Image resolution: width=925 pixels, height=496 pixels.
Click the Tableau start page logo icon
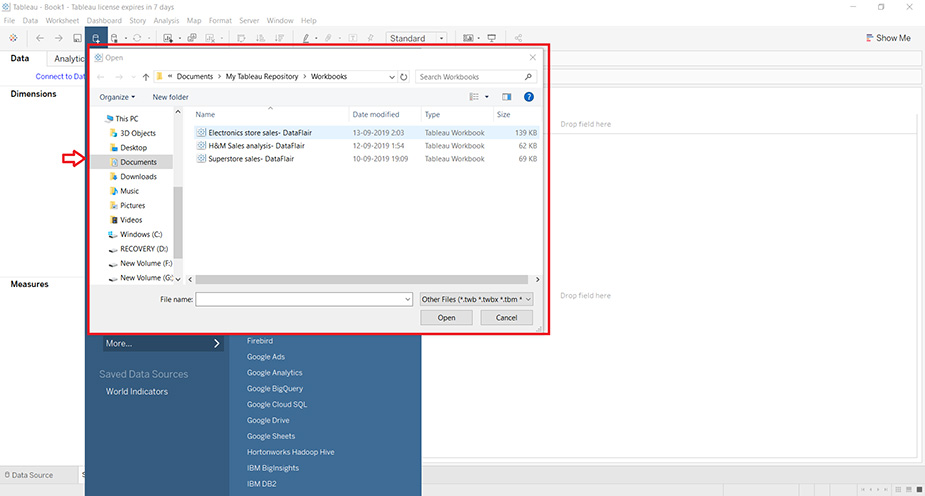pyautogui.click(x=13, y=38)
